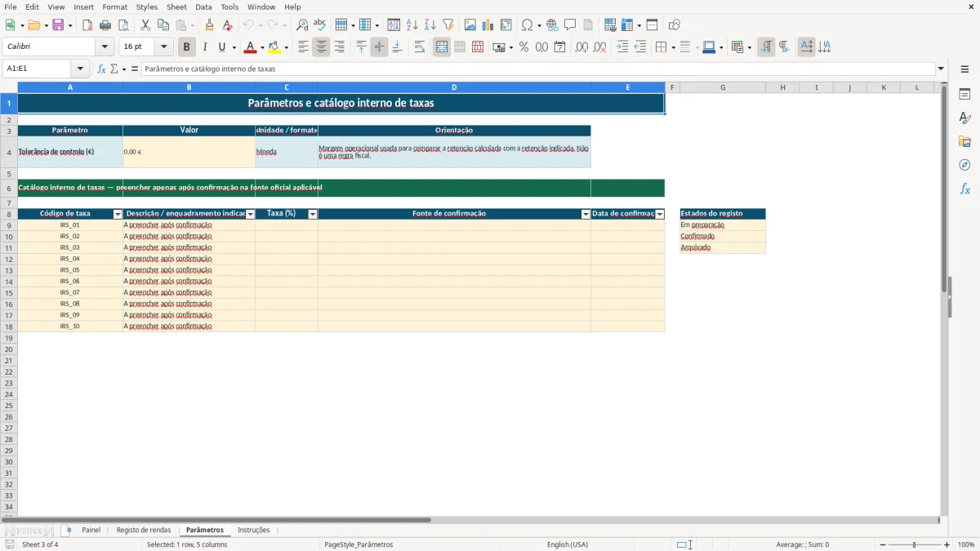Open the Font Name dropdown arrow
The image size is (980, 551).
(105, 47)
